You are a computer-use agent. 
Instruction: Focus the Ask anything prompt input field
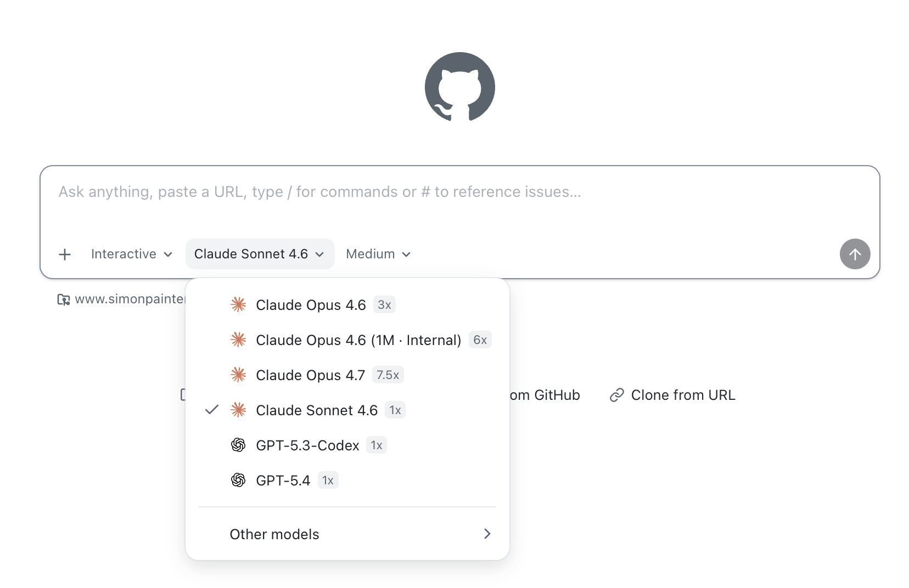coord(460,192)
